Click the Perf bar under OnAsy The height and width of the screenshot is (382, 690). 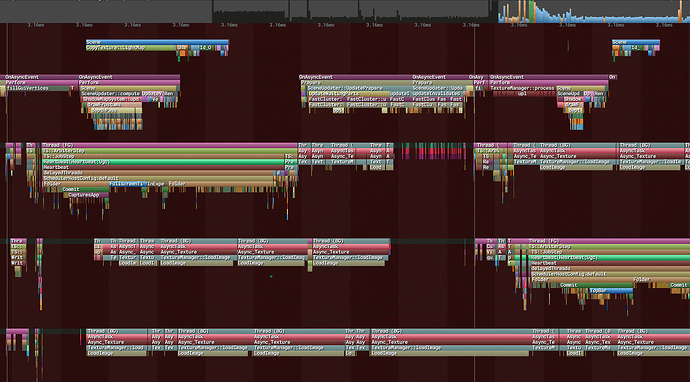click(x=480, y=83)
